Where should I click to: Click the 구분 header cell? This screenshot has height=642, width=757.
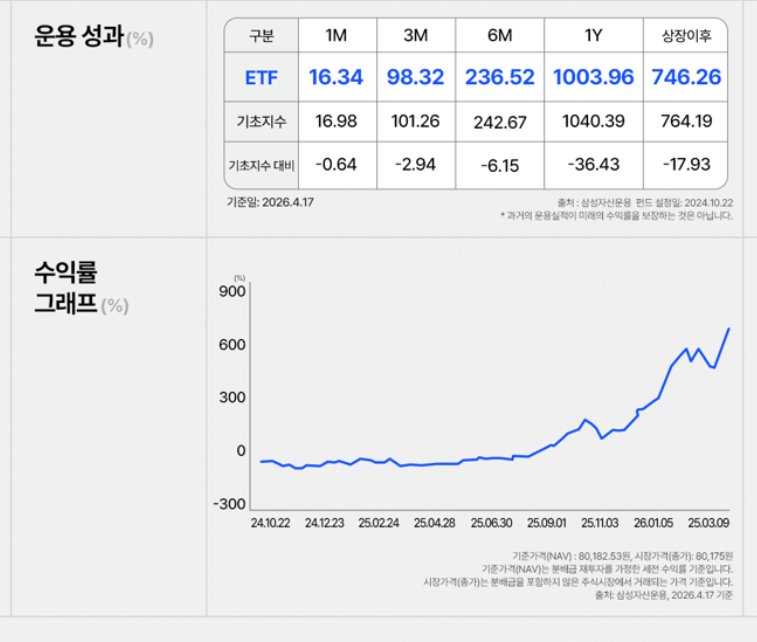pos(261,36)
